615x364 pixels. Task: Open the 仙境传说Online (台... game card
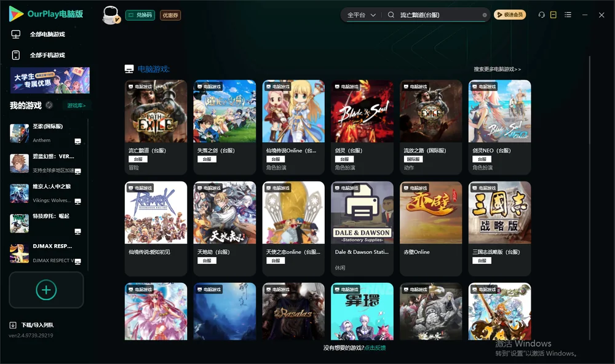coord(293,127)
